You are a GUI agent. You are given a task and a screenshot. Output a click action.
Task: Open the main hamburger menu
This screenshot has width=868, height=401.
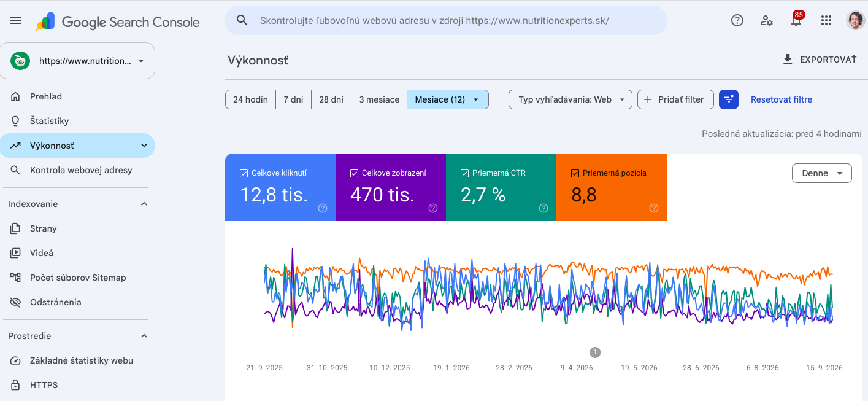click(x=15, y=20)
